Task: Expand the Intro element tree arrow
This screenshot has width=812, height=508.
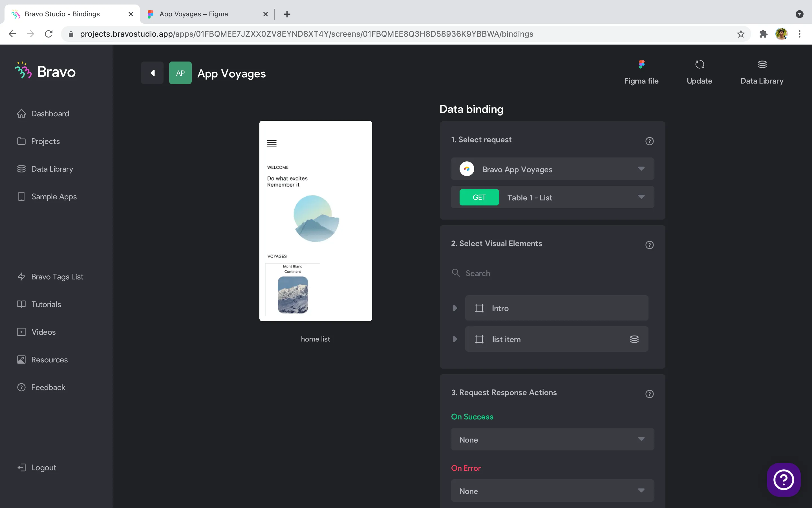Action: (x=455, y=308)
